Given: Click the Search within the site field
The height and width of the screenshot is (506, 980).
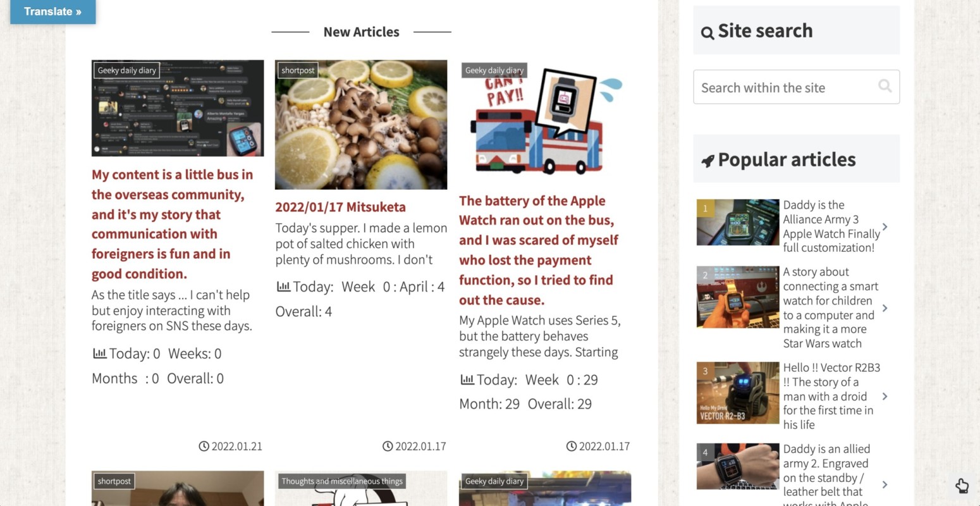Looking at the screenshot, I should point(796,87).
